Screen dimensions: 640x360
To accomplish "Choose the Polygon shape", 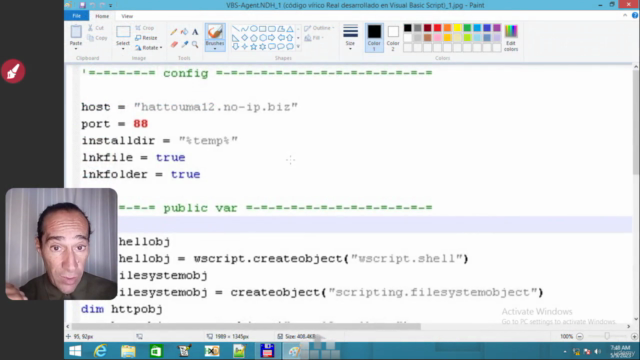I will (281, 29).
